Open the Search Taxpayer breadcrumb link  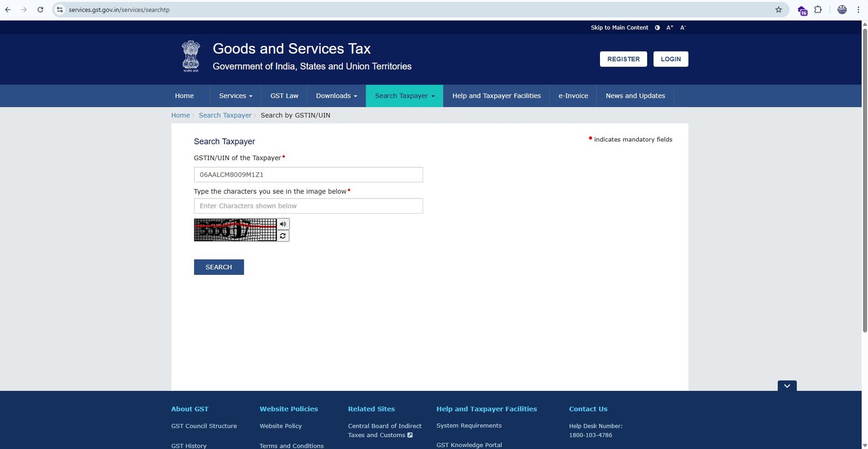[x=225, y=116]
